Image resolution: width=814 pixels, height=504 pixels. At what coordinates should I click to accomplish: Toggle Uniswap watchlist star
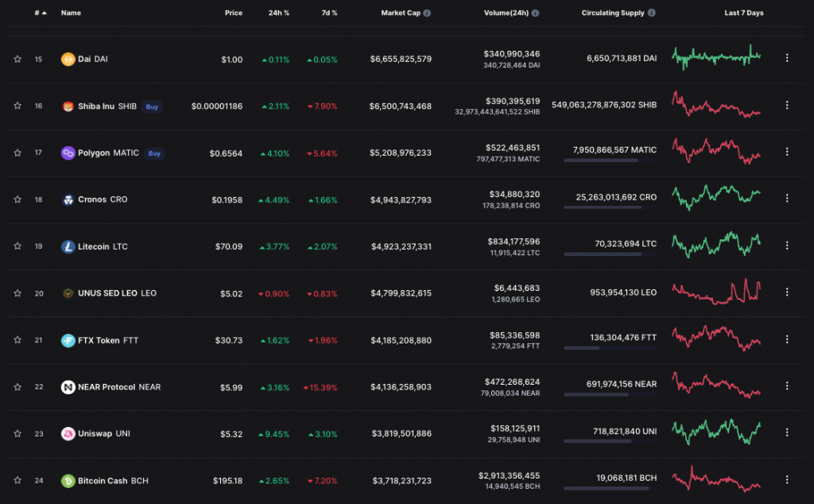pyautogui.click(x=17, y=433)
